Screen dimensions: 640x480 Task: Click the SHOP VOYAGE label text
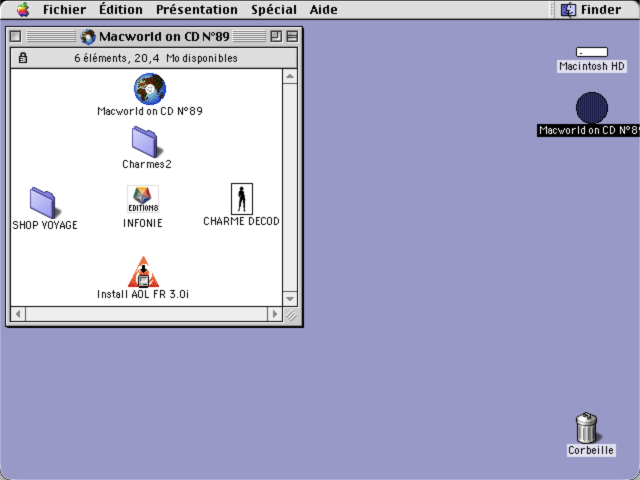point(45,225)
